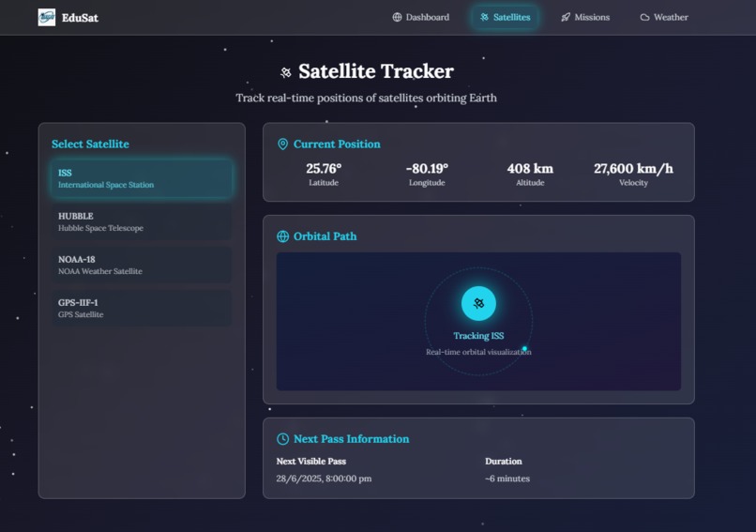
Task: Open the Dashboard nav item
Action: 420,18
